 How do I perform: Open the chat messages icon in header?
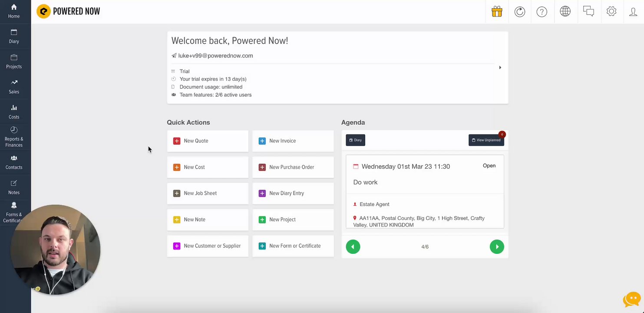(x=588, y=12)
